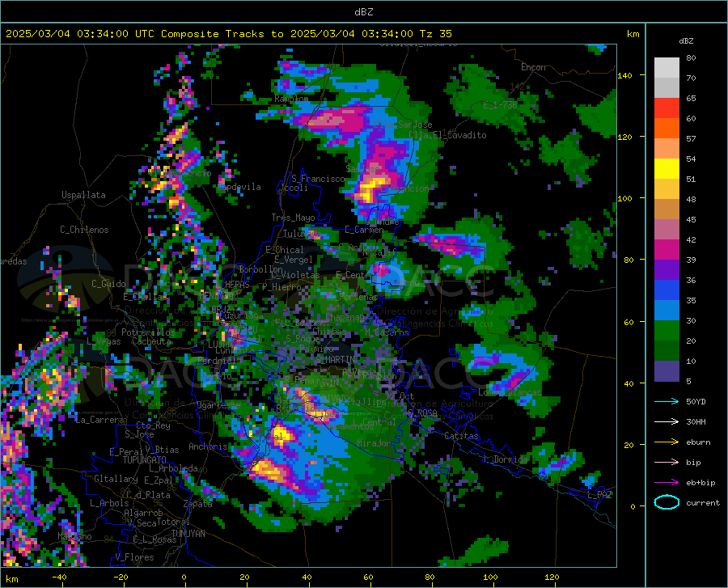This screenshot has width=728, height=588.
Task: Click the 'C_Guido' map label
Action: [x=108, y=284]
